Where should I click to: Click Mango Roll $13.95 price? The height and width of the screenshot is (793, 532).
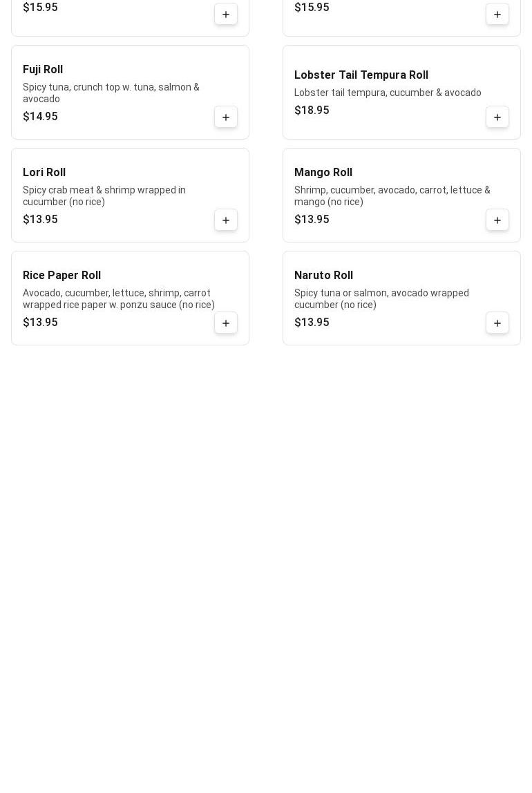pos(312,220)
